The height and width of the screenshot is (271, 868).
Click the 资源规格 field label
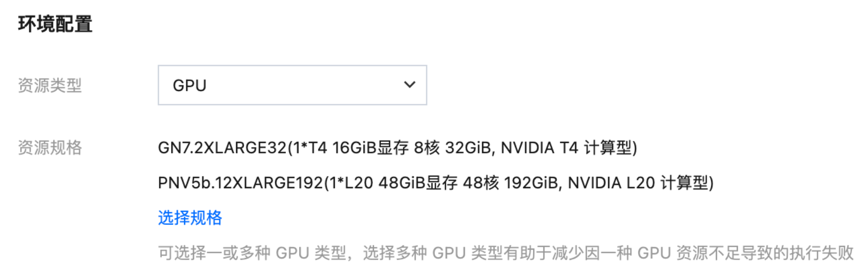click(x=50, y=148)
